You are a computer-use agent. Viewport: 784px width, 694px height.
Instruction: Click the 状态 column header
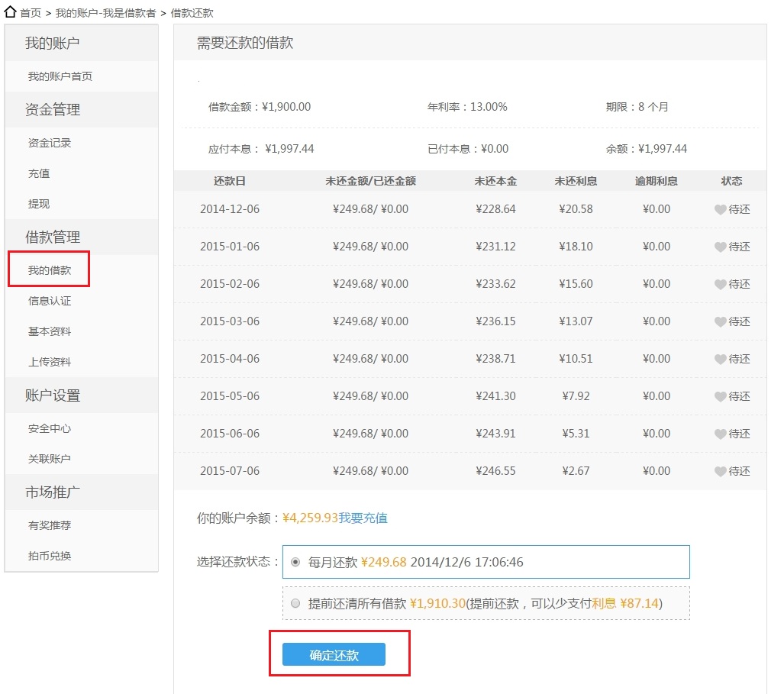731,181
